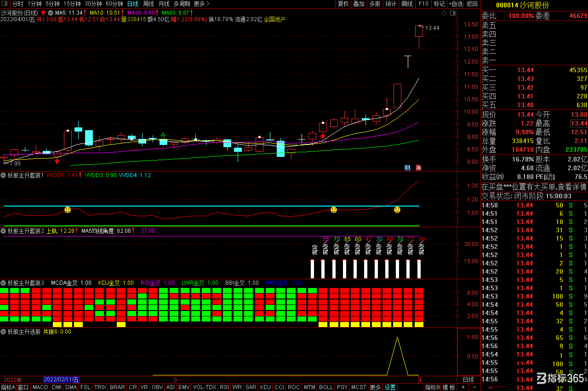Click the 买一 price 13.44

pos(525,70)
